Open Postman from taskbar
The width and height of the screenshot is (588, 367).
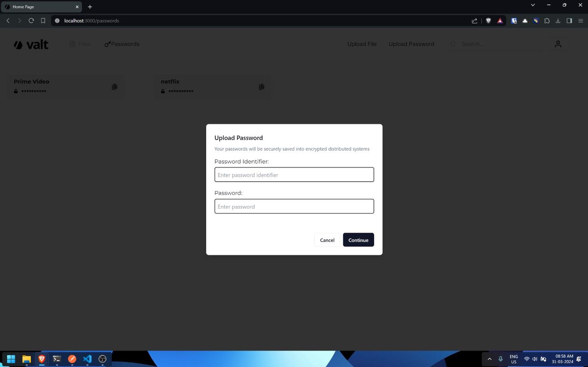(72, 359)
